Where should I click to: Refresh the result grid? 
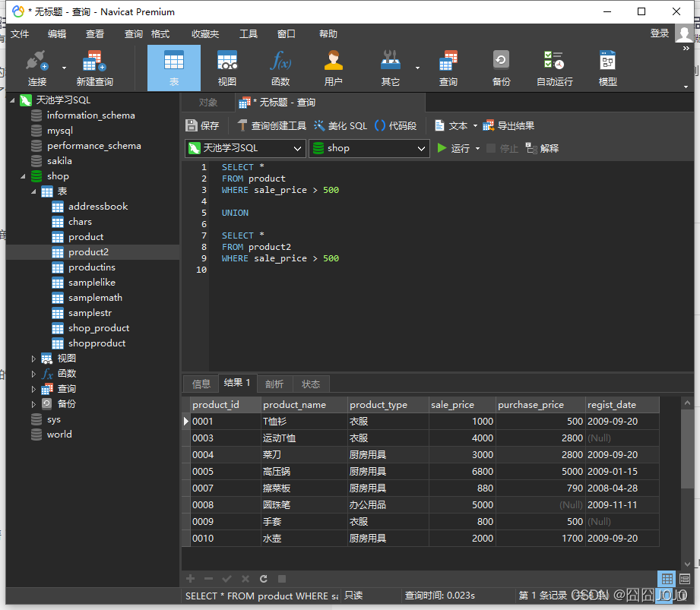(x=264, y=579)
